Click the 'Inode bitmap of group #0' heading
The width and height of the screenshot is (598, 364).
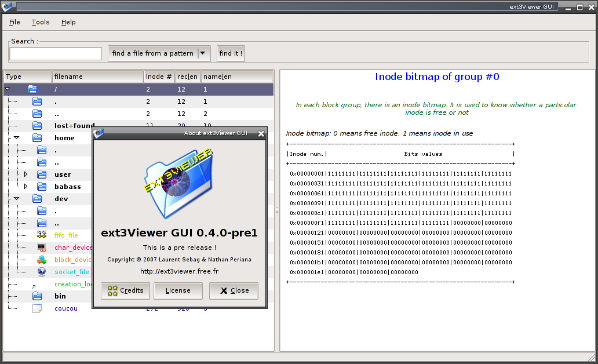[437, 77]
